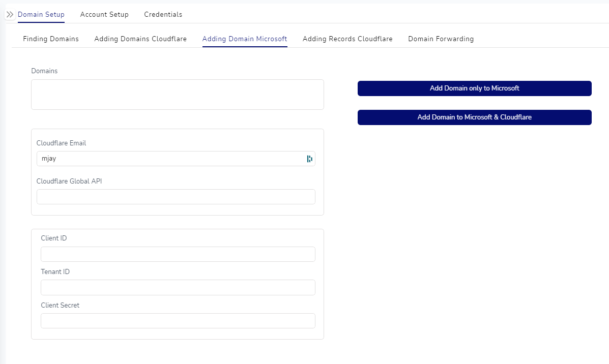This screenshot has height=364, width=609.
Task: Switch to the Account Setup tab
Action: click(104, 14)
